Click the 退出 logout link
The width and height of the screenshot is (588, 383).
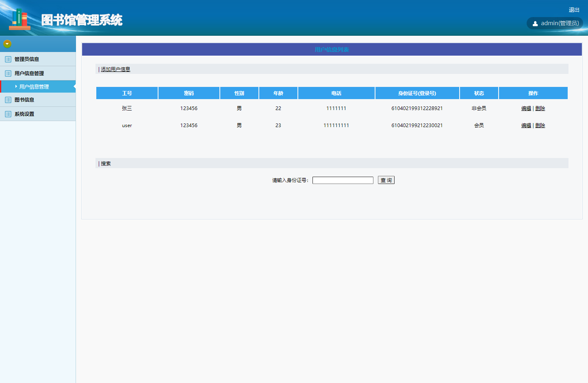coord(574,10)
